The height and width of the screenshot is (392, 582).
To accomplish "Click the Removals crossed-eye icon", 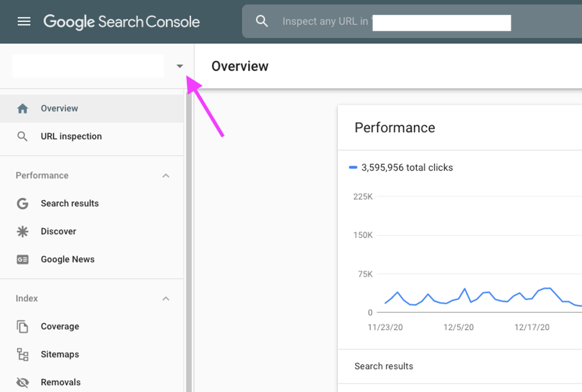I will pos(23,382).
